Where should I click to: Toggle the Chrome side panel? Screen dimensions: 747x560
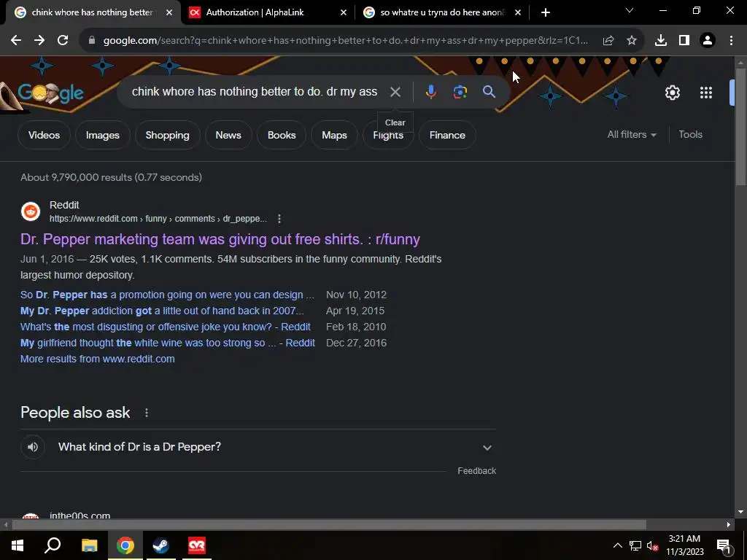(x=684, y=41)
